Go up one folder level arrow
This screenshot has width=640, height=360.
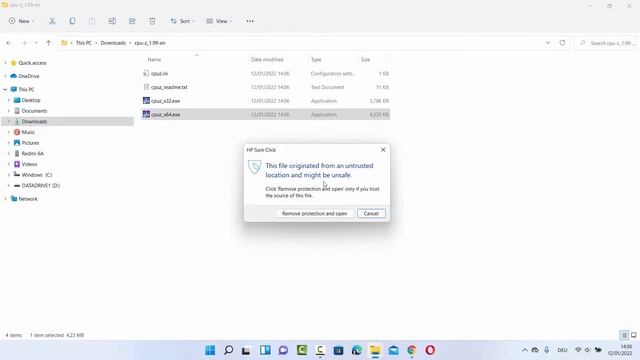tap(49, 43)
